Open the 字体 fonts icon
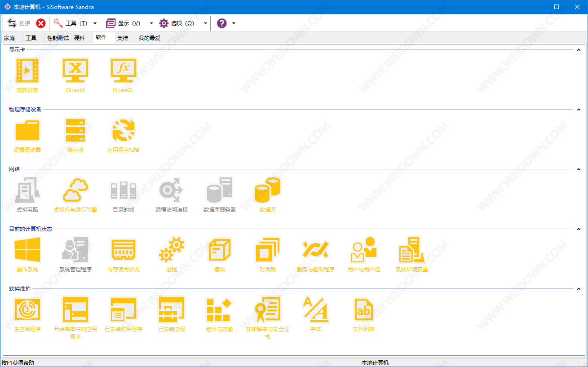This screenshot has width=588, height=367. (x=316, y=310)
